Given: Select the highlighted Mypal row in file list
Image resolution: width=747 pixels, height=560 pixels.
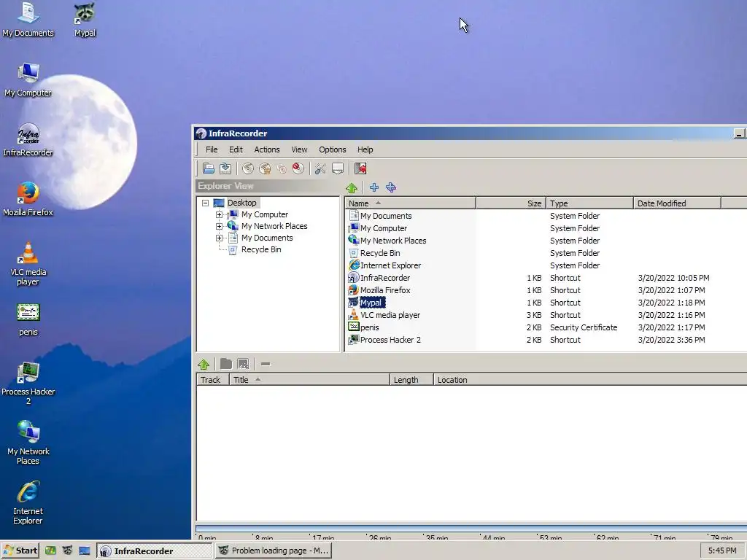Looking at the screenshot, I should tap(546, 303).
